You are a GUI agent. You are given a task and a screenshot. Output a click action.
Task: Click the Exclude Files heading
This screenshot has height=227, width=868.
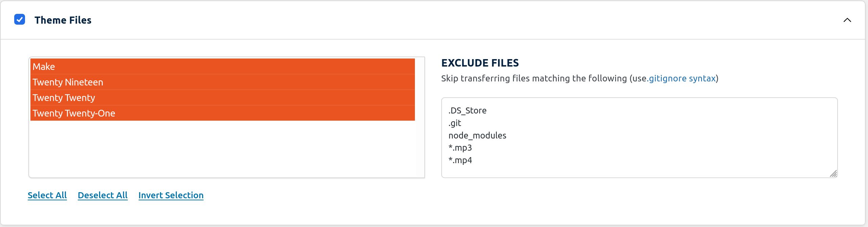[x=480, y=63]
